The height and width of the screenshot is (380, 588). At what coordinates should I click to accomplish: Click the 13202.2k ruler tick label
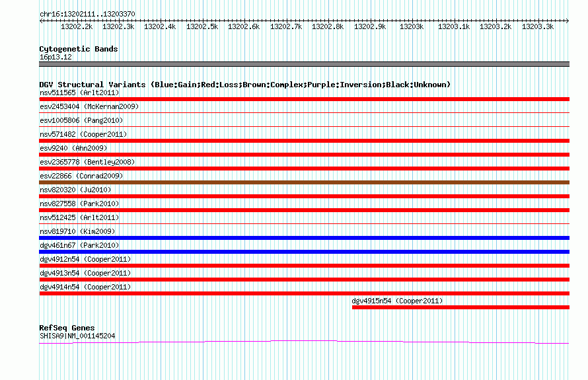77,26
